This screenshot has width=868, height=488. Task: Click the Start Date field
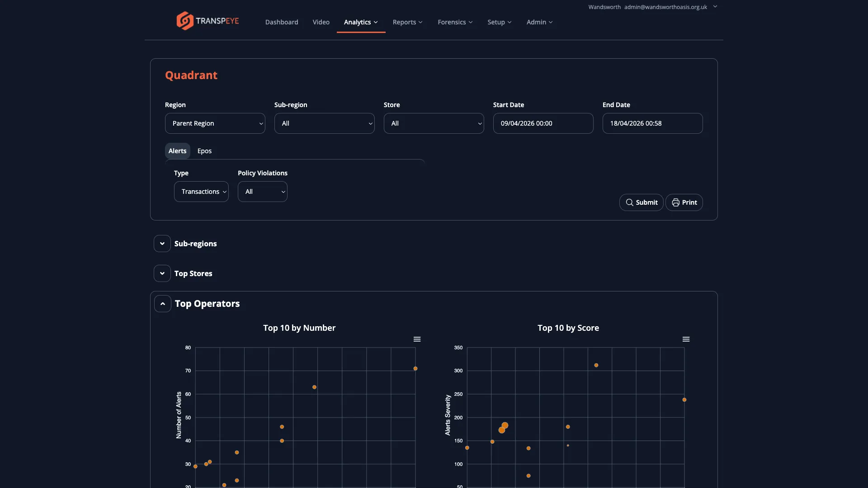point(542,123)
